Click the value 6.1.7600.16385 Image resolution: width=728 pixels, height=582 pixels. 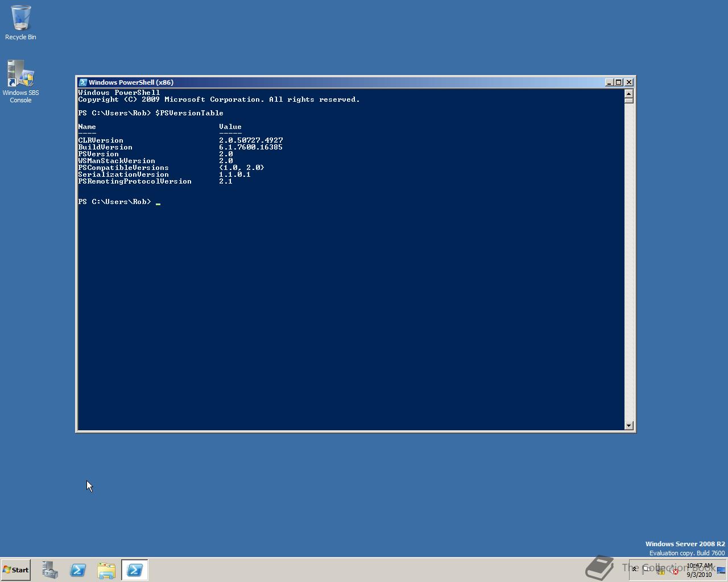pyautogui.click(x=251, y=147)
